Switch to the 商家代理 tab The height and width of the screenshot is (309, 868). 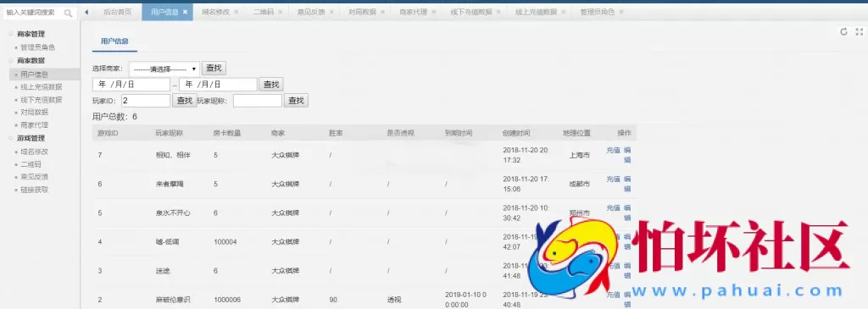point(414,12)
